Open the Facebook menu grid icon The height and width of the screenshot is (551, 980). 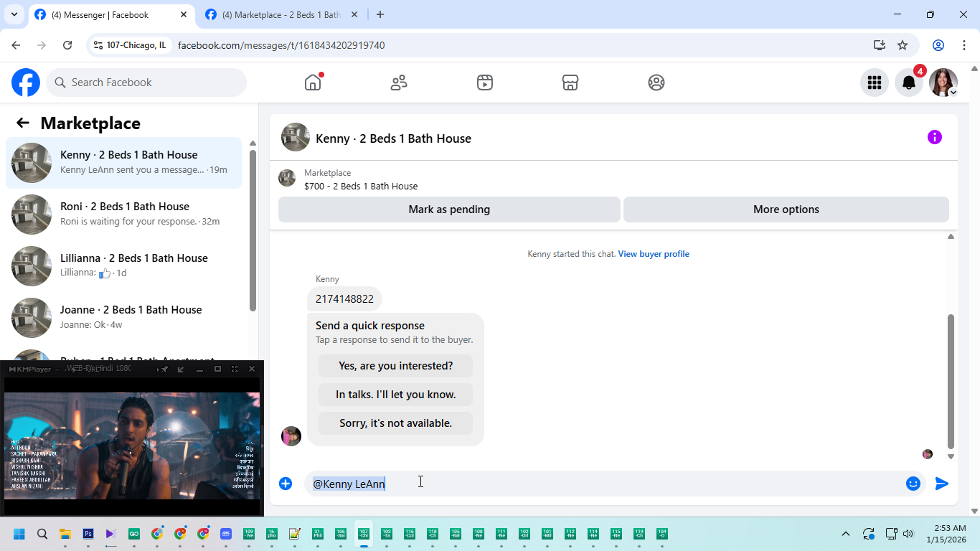click(x=875, y=83)
